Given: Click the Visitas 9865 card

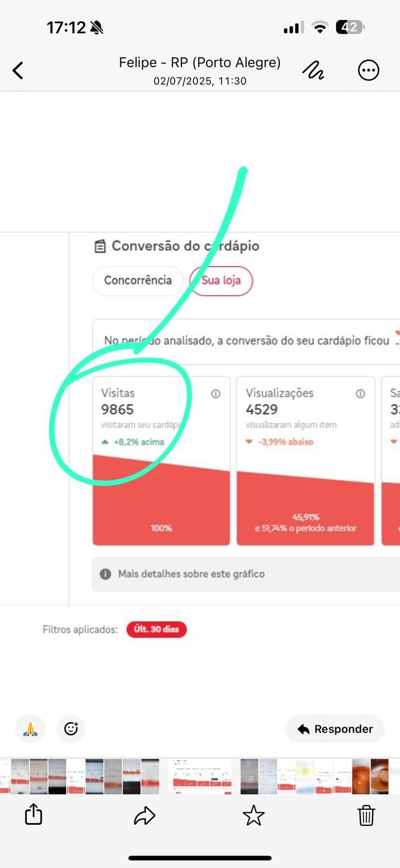Looking at the screenshot, I should [x=162, y=461].
